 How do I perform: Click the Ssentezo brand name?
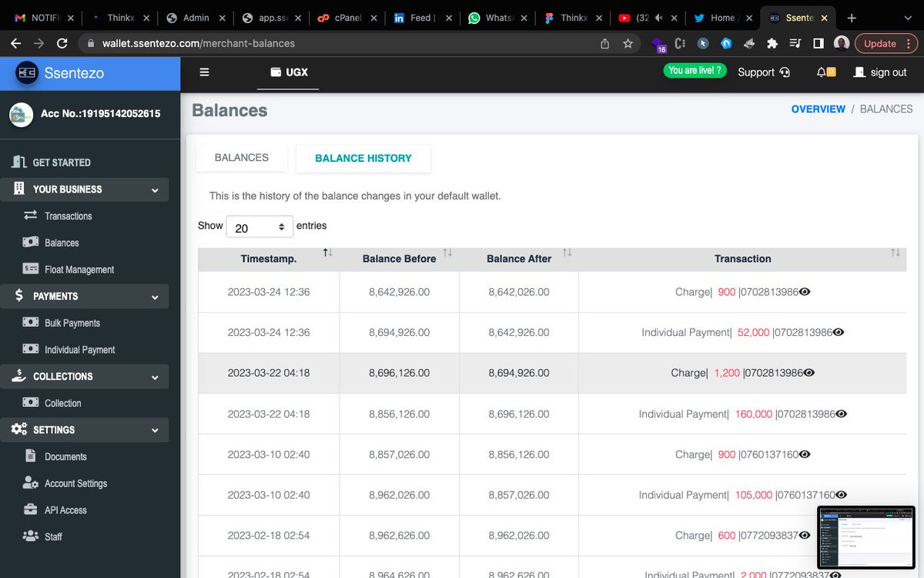(74, 73)
